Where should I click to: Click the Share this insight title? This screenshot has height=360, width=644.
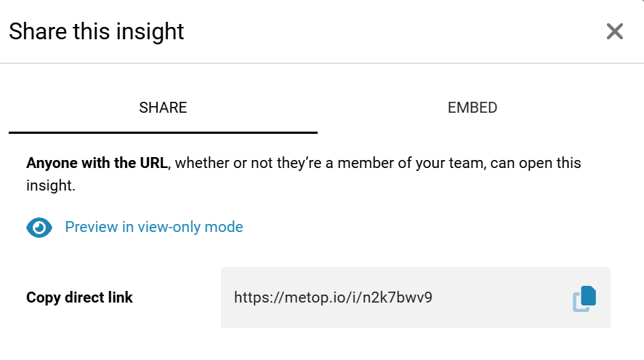97,31
